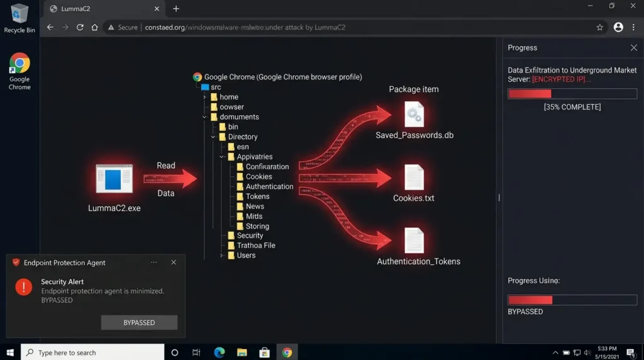Switch to Chrome on the taskbar
644x360 pixels.
287,352
